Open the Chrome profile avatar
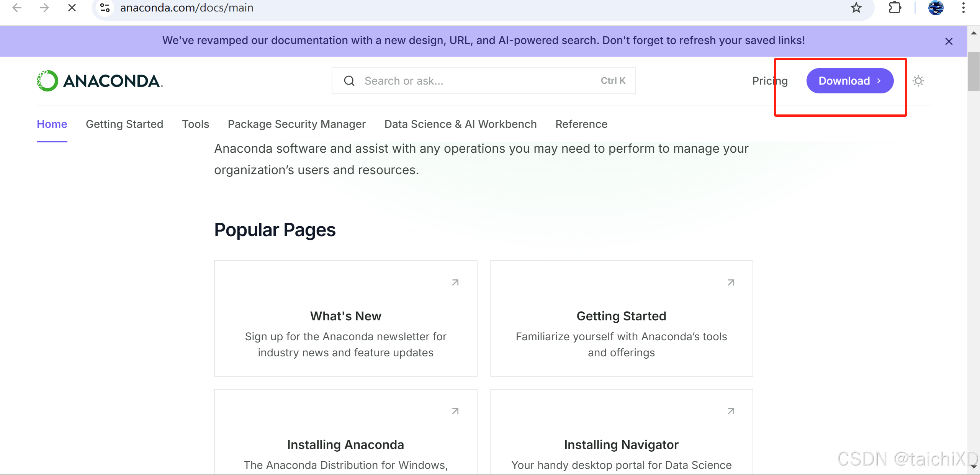The height and width of the screenshot is (475, 980). coord(936,8)
